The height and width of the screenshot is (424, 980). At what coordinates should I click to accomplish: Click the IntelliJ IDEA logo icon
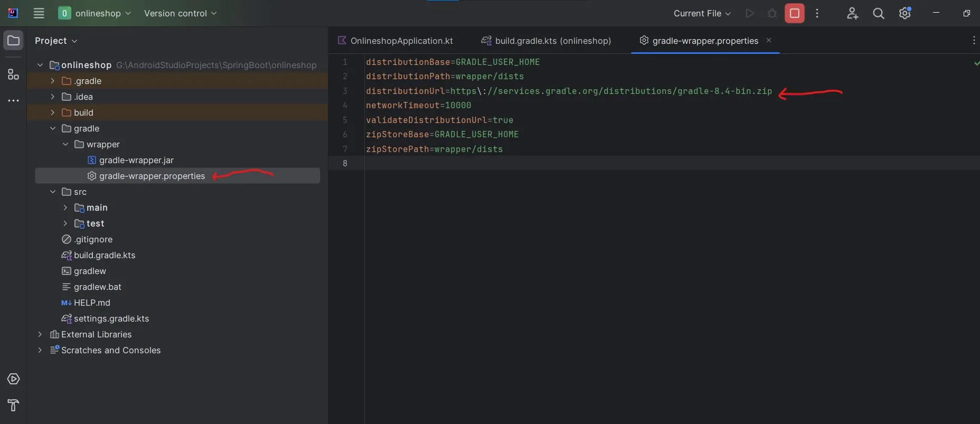pos(13,13)
